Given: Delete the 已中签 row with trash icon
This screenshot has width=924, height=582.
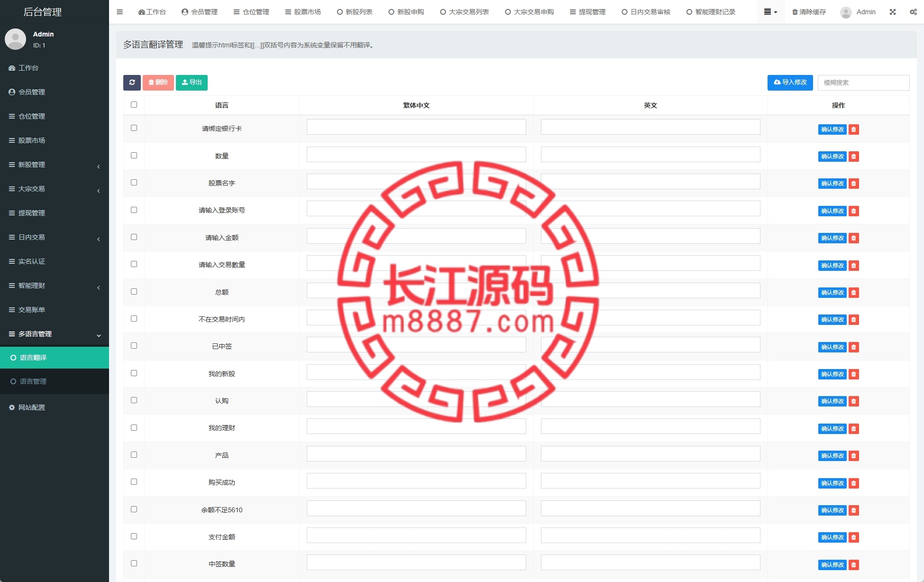Looking at the screenshot, I should point(854,347).
